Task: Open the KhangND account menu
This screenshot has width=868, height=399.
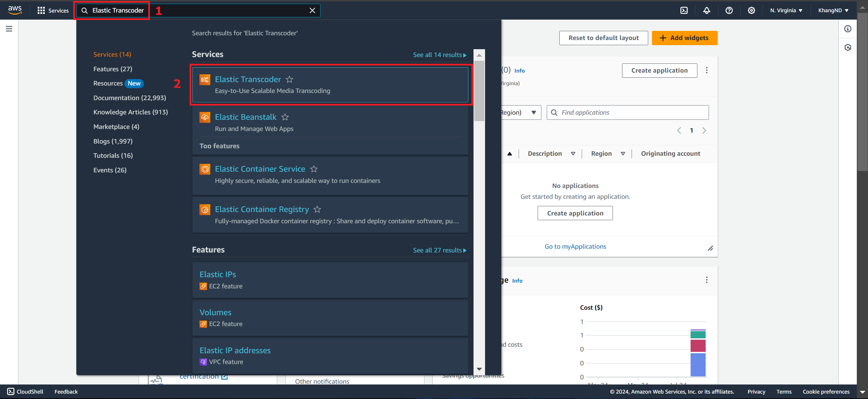Action: pyautogui.click(x=833, y=11)
